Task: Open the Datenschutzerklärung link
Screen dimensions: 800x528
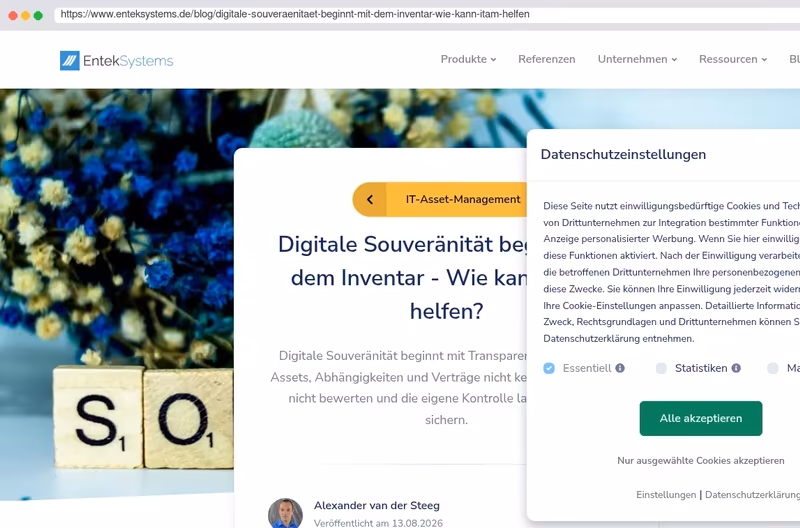Action: pyautogui.click(x=753, y=495)
